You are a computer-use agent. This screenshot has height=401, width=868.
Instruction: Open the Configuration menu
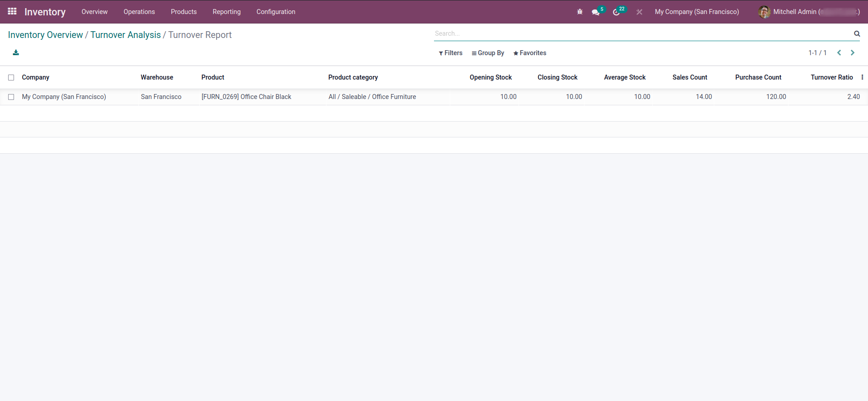click(x=276, y=12)
